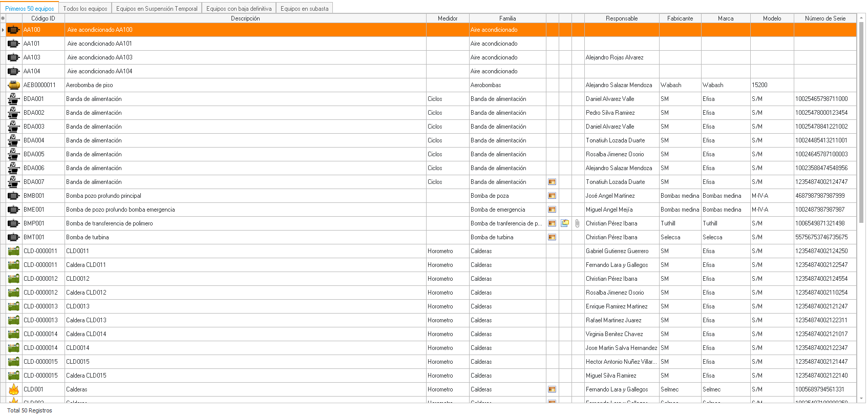Click the Responsable column header

621,18
